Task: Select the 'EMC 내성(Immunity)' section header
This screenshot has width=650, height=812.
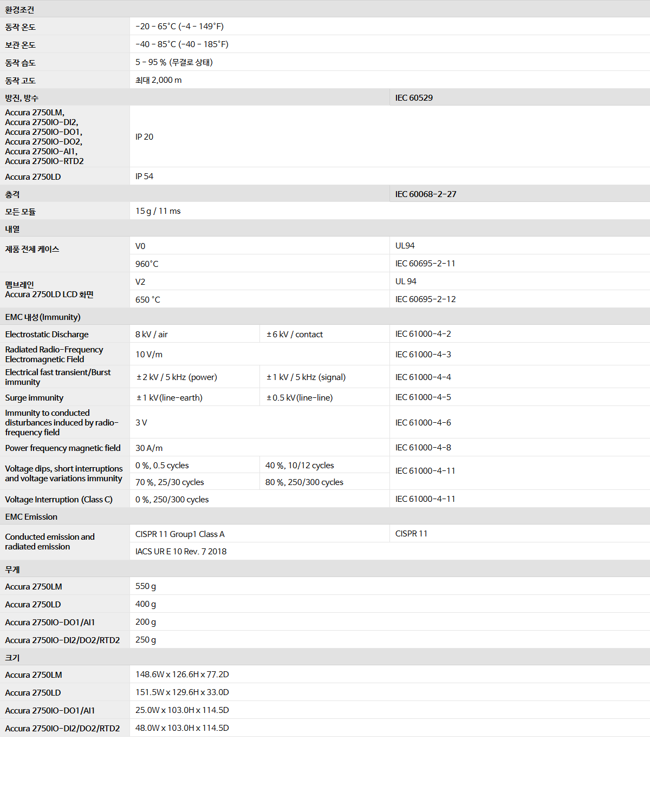Action: [x=43, y=317]
